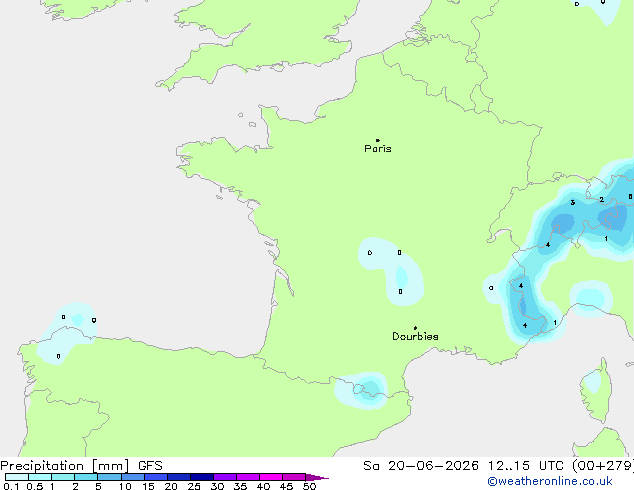The image size is (634, 490).
Task: Select the dark navy 25 mm legend swatch
Action: pyautogui.click(x=202, y=477)
